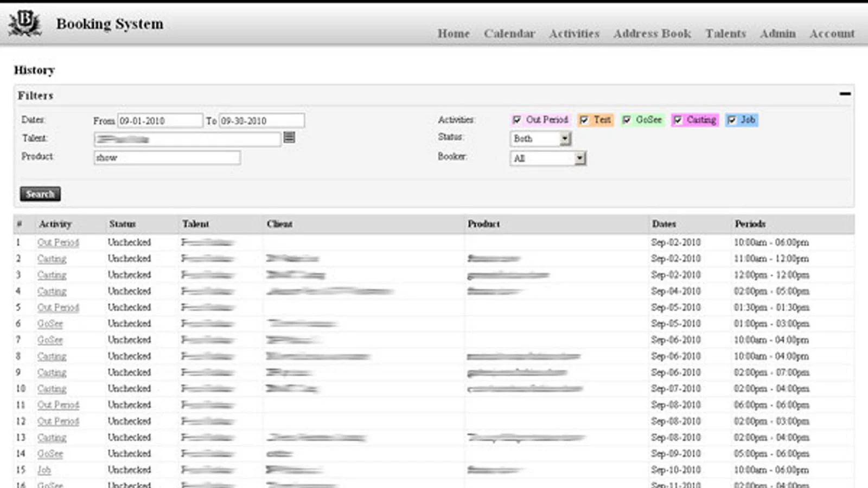Open the Calendar menu
The width and height of the screenshot is (868, 488).
coord(509,34)
